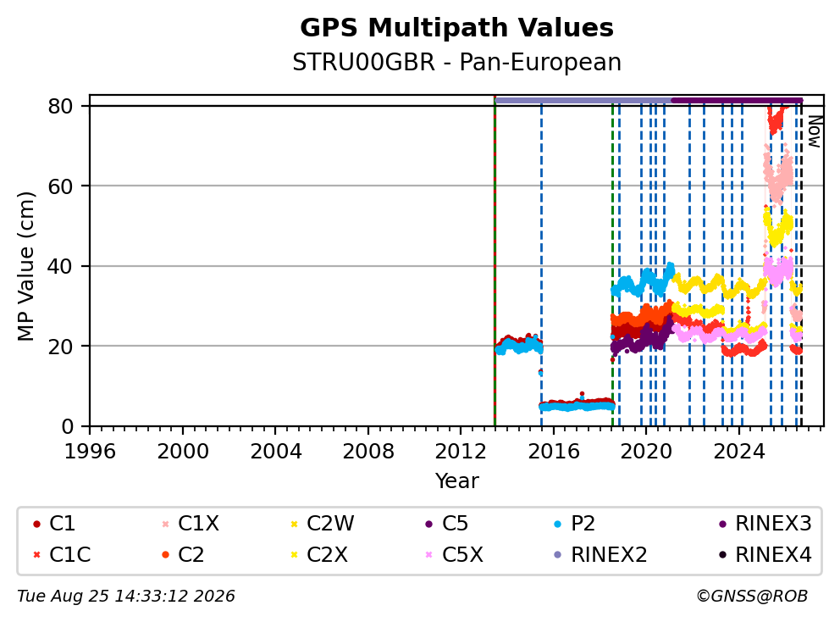Click the C5X pink cross legend marker
The image size is (840, 622).
click(428, 555)
